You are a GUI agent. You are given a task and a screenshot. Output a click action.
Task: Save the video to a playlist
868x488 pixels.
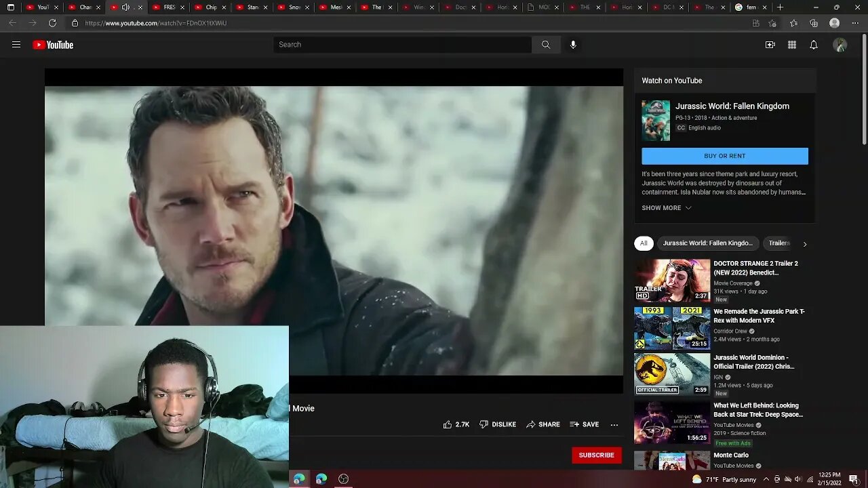pos(585,424)
